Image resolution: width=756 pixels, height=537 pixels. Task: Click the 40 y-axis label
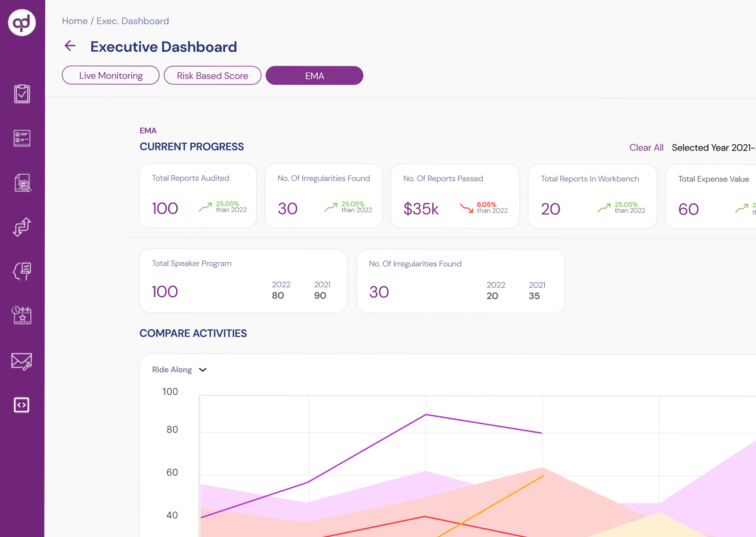pos(172,515)
